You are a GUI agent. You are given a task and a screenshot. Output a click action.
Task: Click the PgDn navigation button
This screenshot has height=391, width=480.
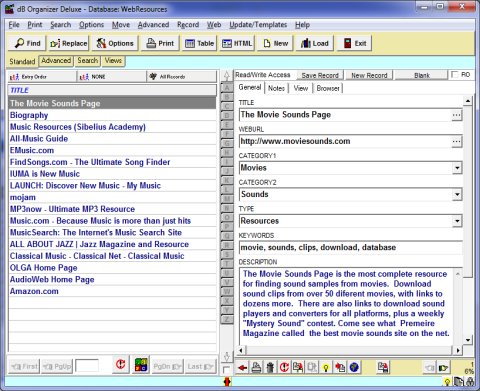coord(168,366)
